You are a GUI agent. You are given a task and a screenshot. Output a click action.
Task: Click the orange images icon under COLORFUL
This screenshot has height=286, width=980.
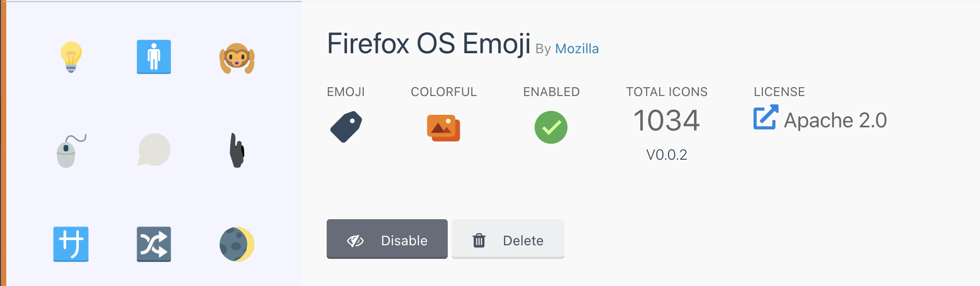tap(444, 128)
